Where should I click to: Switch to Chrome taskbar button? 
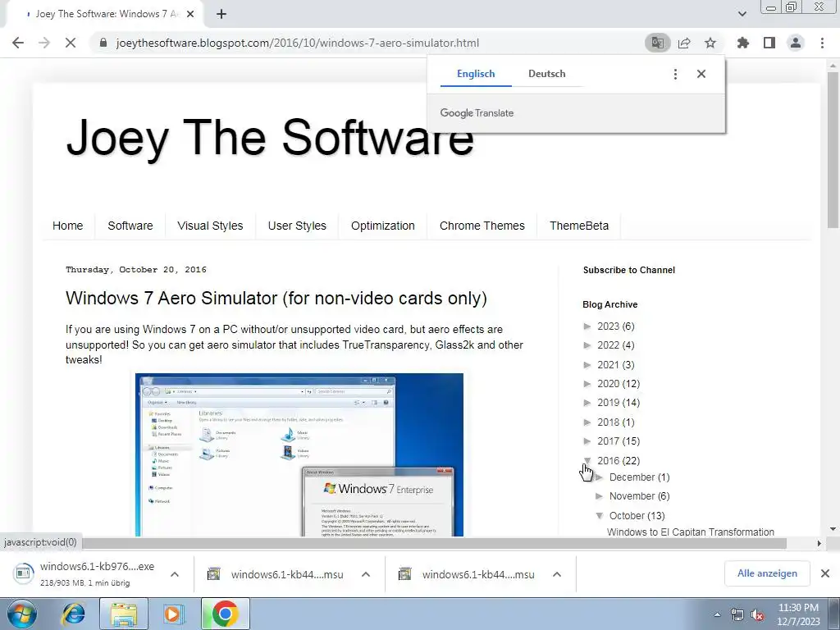click(225, 614)
